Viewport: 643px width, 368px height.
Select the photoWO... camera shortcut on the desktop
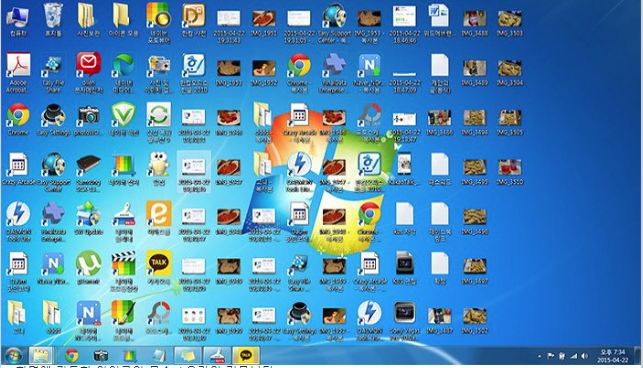click(x=88, y=119)
